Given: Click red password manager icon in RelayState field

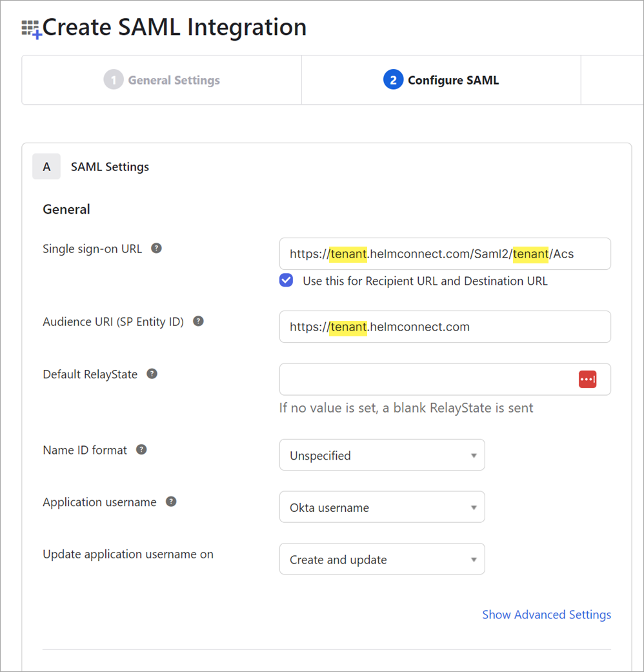Looking at the screenshot, I should pos(587,380).
